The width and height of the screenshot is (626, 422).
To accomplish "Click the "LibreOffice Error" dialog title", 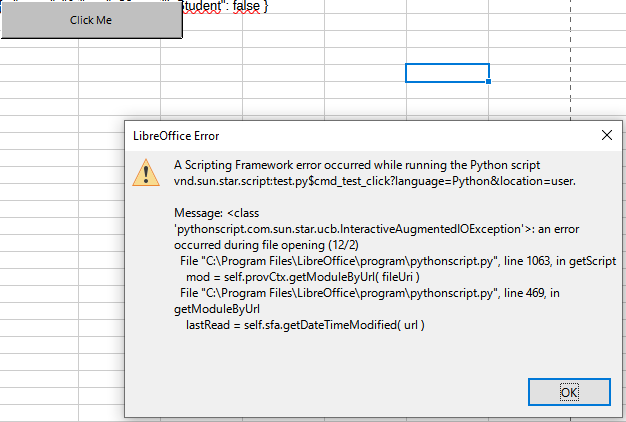I will coord(176,136).
